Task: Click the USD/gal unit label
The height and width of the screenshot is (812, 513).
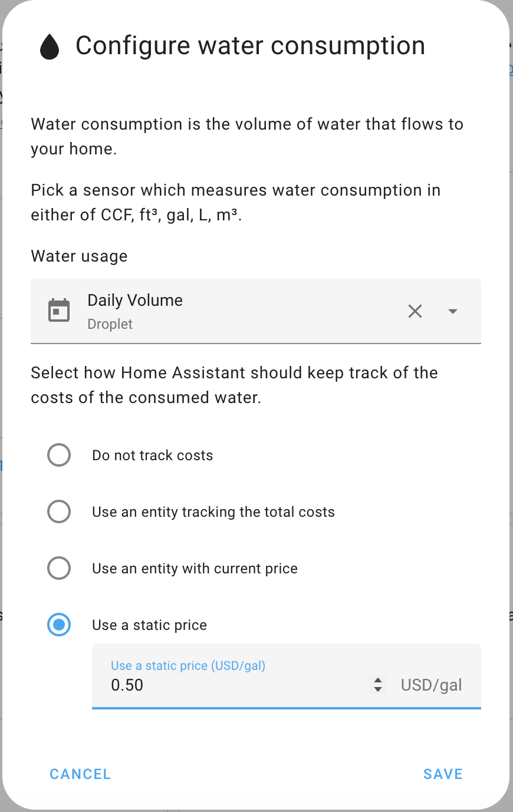Action: pyautogui.click(x=431, y=685)
